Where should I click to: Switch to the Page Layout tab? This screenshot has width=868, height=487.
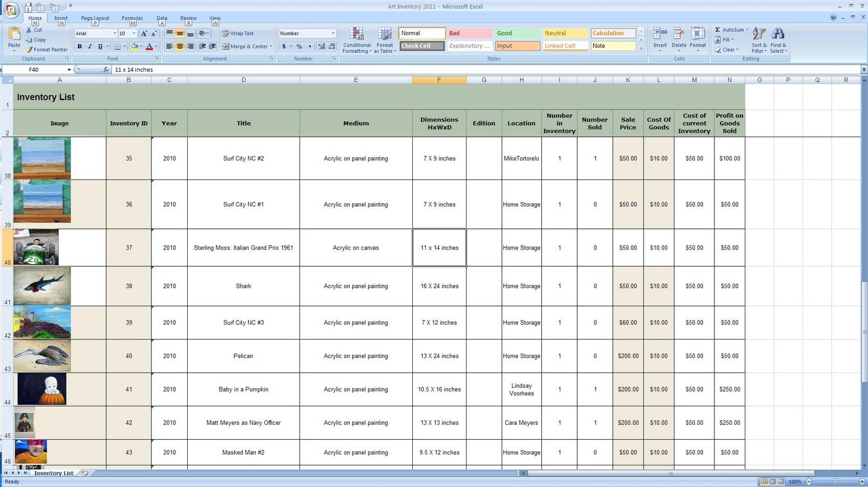95,18
